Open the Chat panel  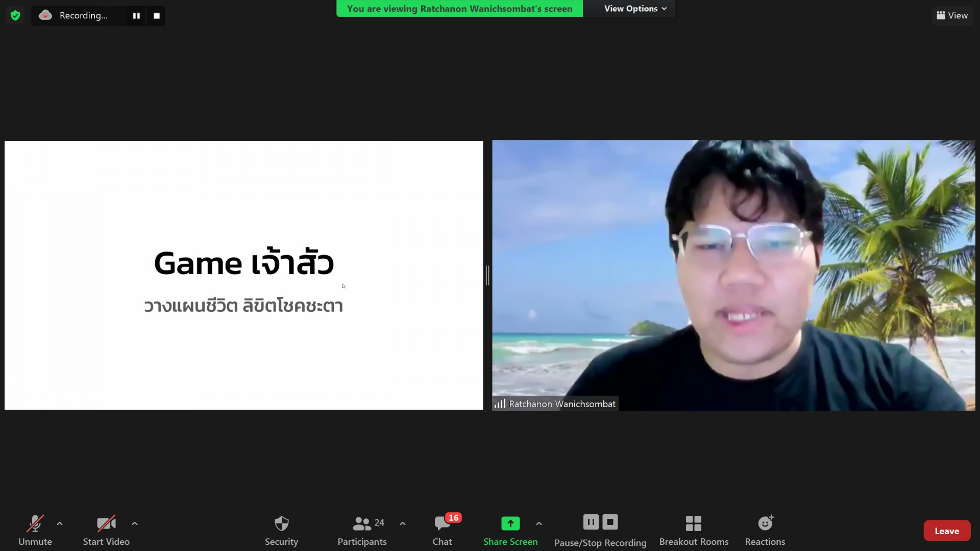tap(442, 530)
